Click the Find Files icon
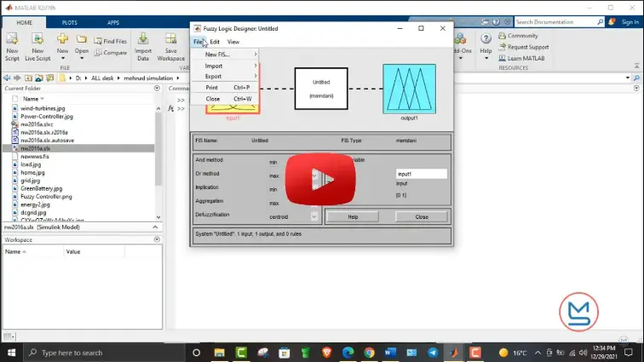 109,41
